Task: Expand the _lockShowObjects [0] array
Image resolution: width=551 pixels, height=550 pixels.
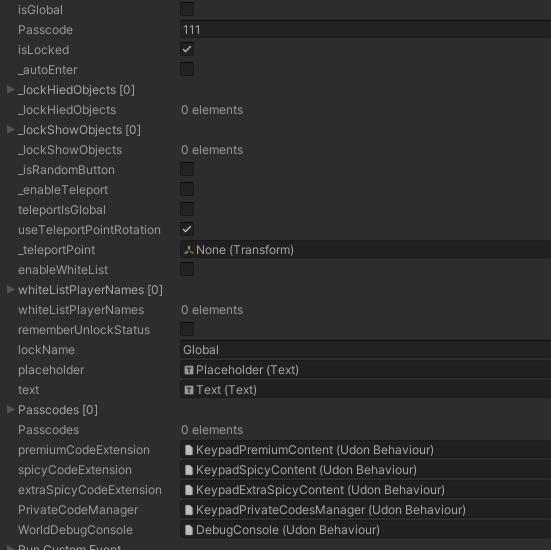Action: [x=11, y=130]
